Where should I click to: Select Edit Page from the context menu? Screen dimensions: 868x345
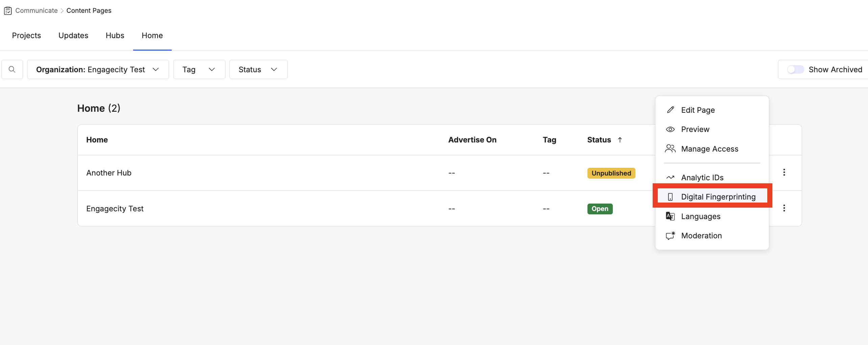698,110
